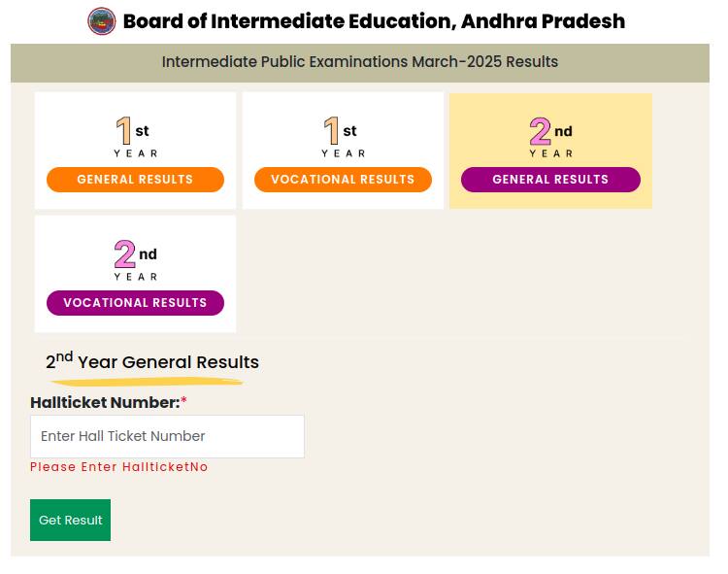Click the orange 1 icon on the 1st Year General card
Screen dimensions: 728x574
[x=123, y=130]
